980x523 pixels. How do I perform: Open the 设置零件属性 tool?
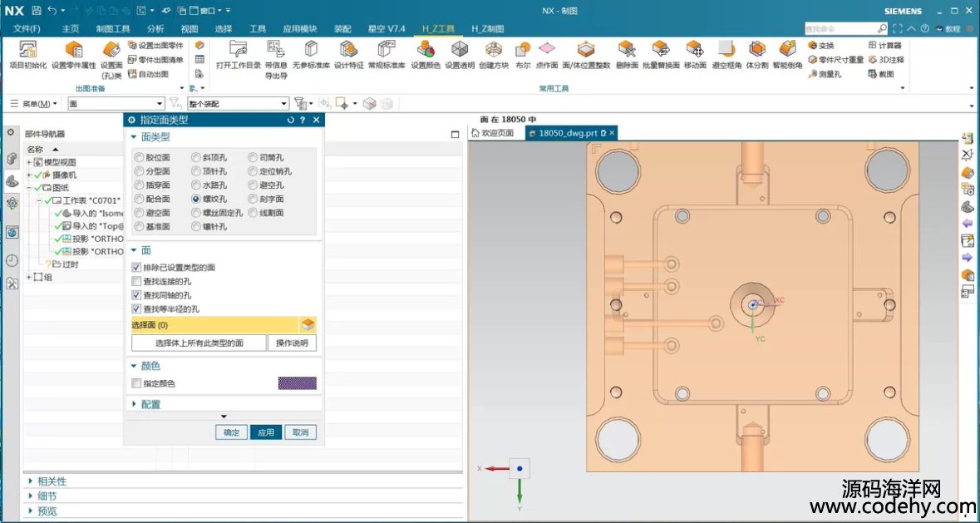tap(74, 54)
